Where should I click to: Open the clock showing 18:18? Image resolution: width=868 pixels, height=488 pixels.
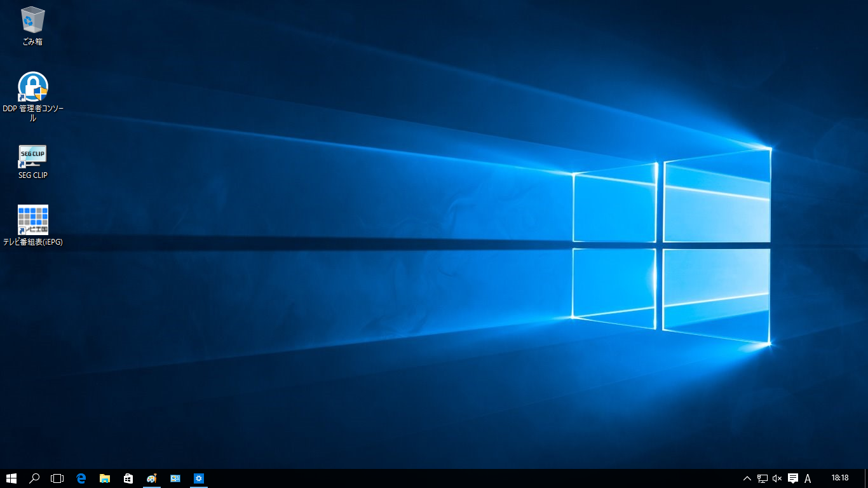(x=840, y=478)
